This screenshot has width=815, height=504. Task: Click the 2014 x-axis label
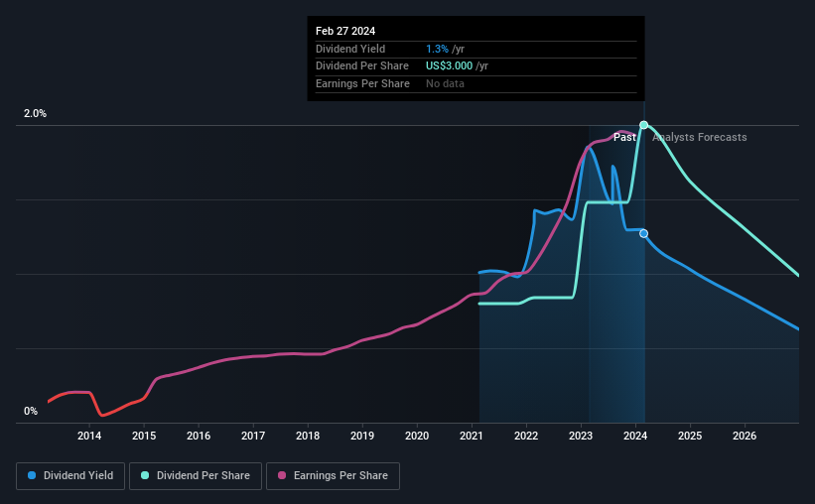[89, 436]
